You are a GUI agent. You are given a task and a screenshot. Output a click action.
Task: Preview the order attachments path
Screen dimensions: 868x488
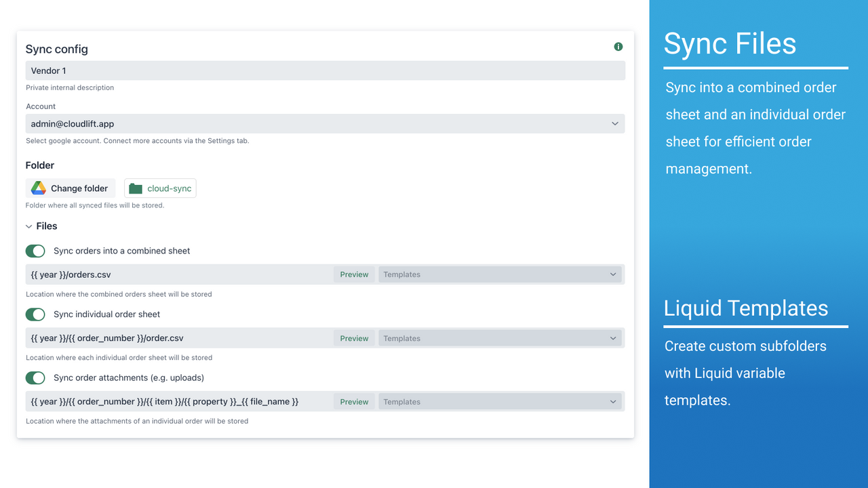tap(354, 402)
